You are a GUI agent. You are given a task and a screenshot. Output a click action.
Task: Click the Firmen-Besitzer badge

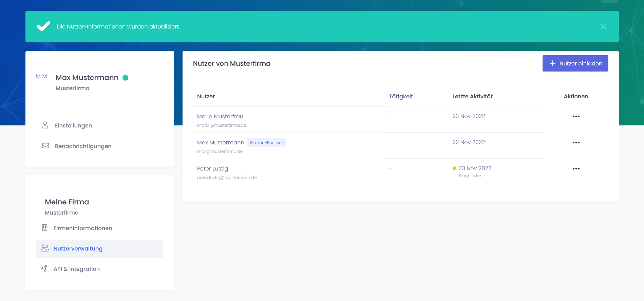pyautogui.click(x=266, y=143)
